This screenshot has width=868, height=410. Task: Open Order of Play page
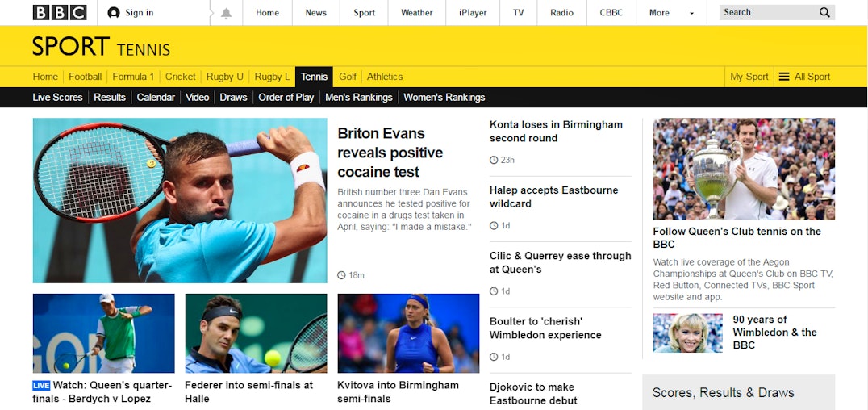286,98
